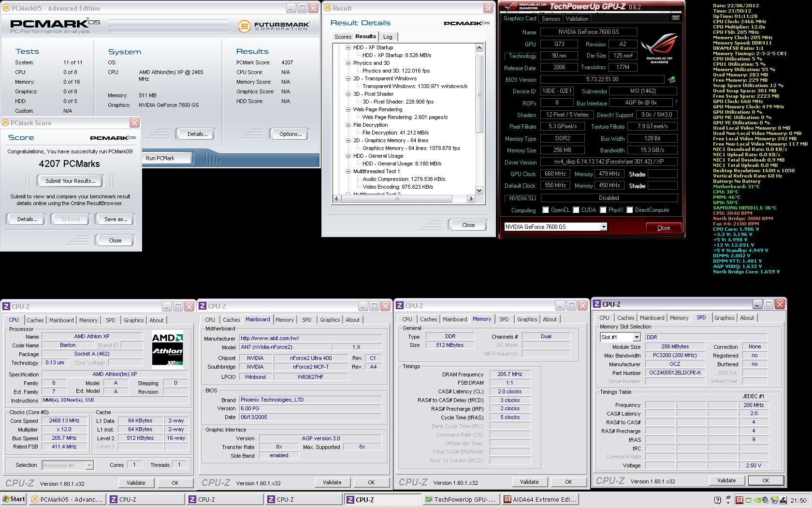Click Options button in PCMark05 Results
The image size is (812, 508).
tap(290, 134)
